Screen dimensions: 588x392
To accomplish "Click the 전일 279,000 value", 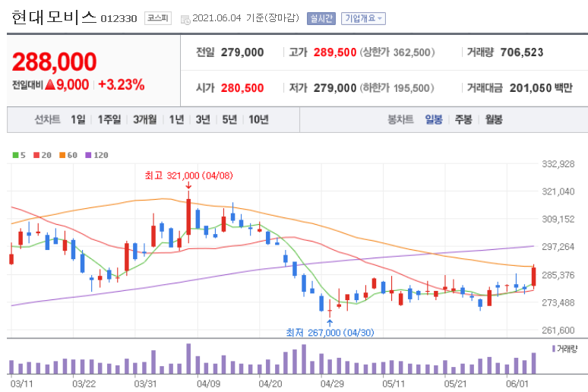I will coord(242,52).
